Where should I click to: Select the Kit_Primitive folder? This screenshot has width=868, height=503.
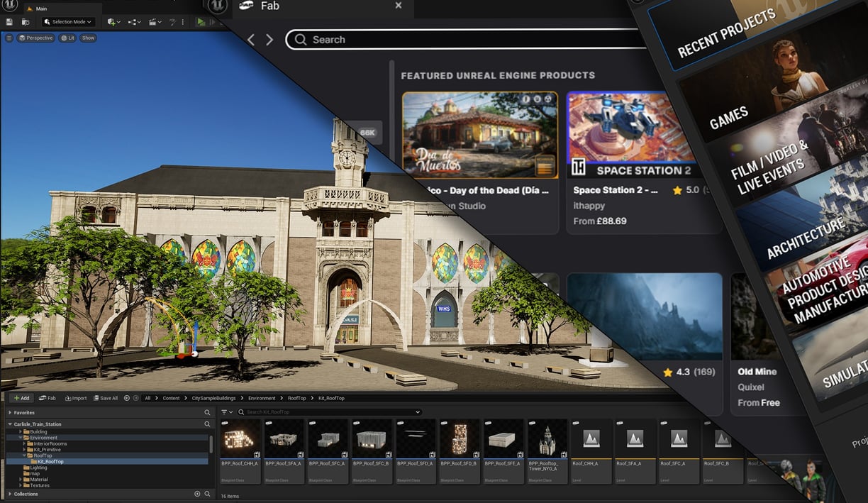click(x=45, y=449)
